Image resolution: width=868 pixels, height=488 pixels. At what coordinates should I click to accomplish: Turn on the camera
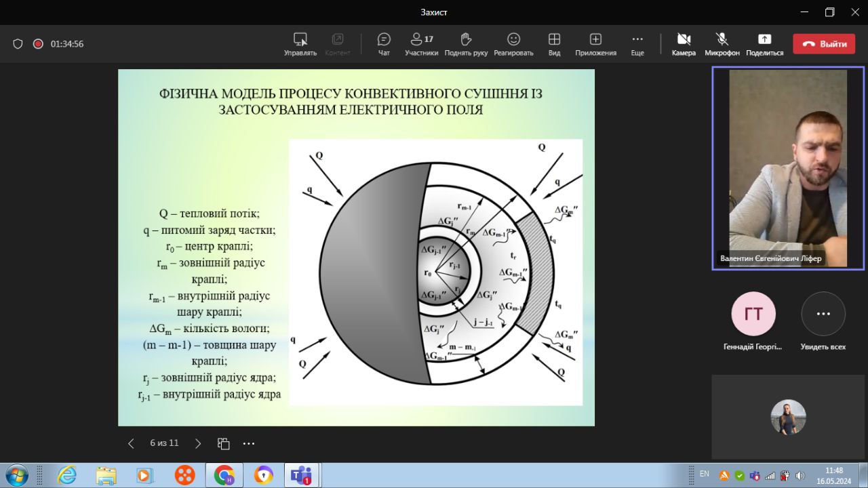pyautogui.click(x=684, y=44)
